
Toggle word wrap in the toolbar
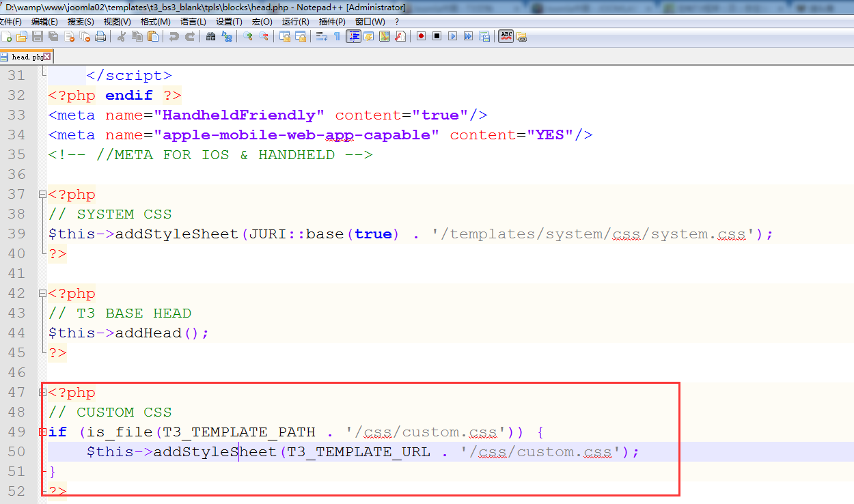[x=322, y=36]
